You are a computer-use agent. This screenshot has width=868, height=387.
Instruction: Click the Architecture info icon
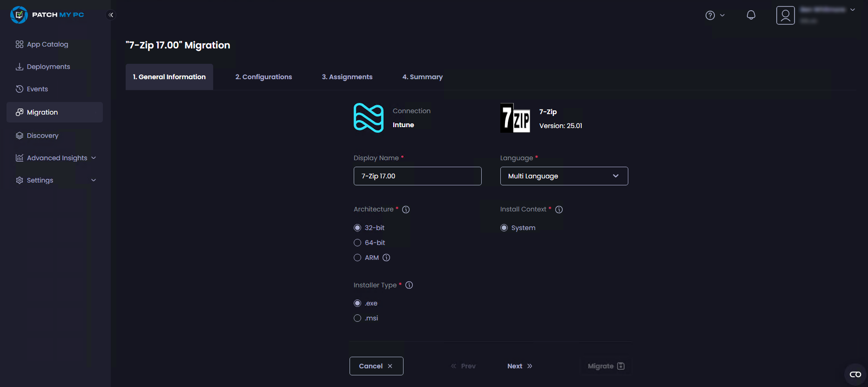click(406, 210)
